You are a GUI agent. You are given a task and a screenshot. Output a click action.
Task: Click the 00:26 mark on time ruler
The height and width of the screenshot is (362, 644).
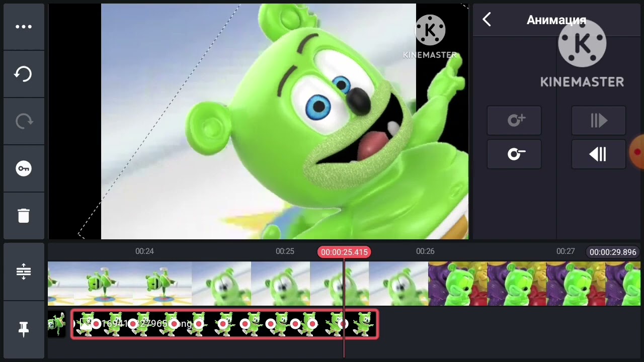pos(425,251)
